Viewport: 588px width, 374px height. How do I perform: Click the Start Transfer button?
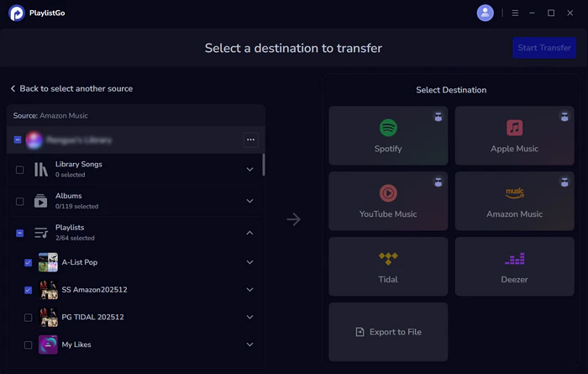(x=543, y=48)
